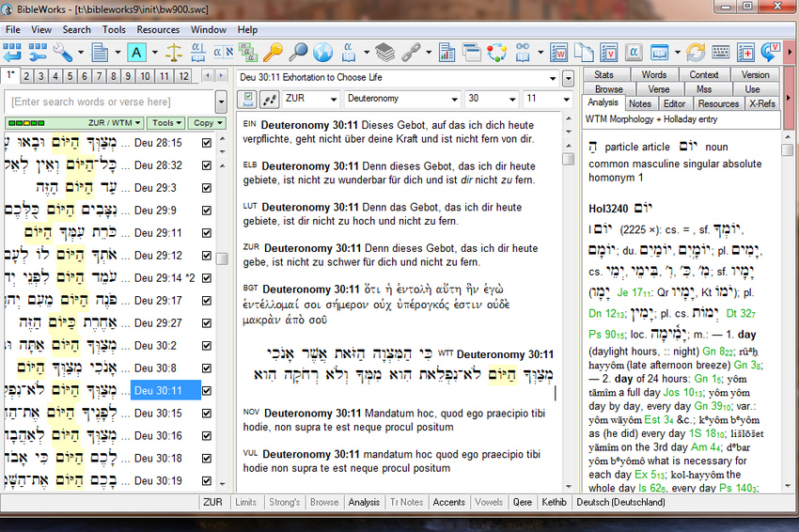Toggle checkbox next to Deu 29:17
The height and width of the screenshot is (532, 799).
point(207,300)
